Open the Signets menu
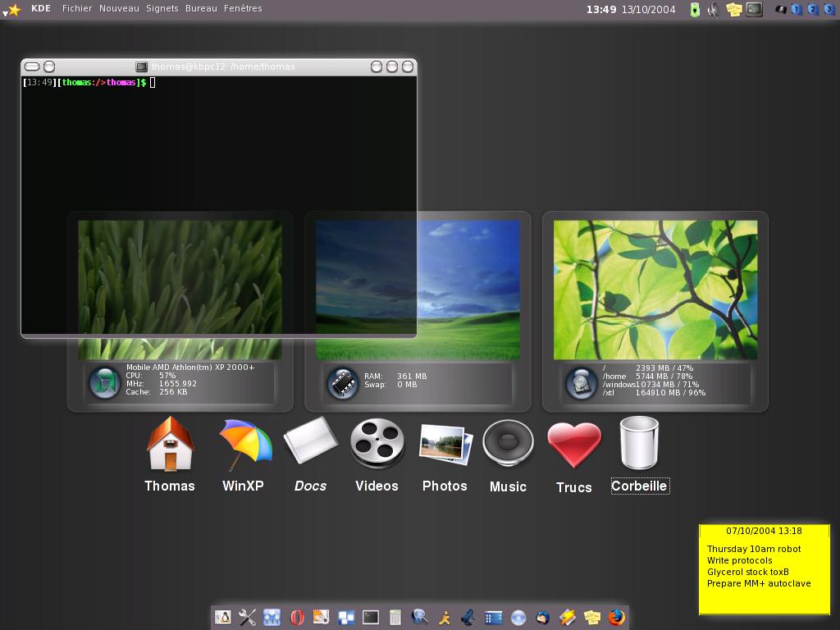Screen dimensions: 840x630 tap(162, 8)
